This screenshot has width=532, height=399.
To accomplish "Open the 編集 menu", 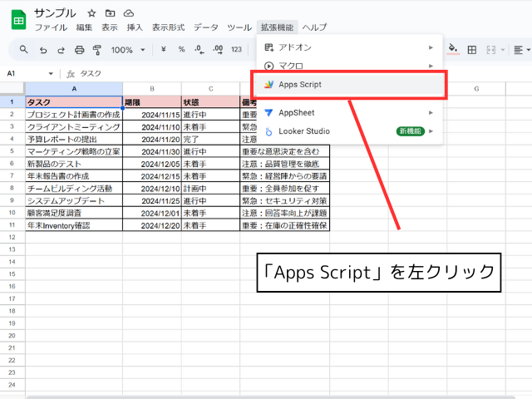I will tap(84, 27).
